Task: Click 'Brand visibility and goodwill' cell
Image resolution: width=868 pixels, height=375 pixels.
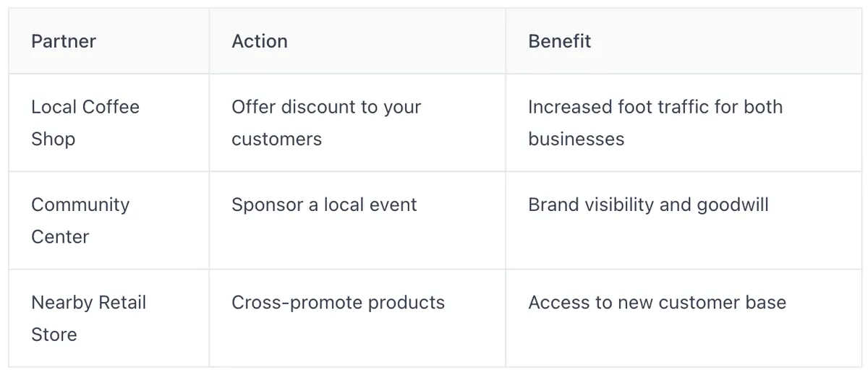Action: (x=683, y=220)
